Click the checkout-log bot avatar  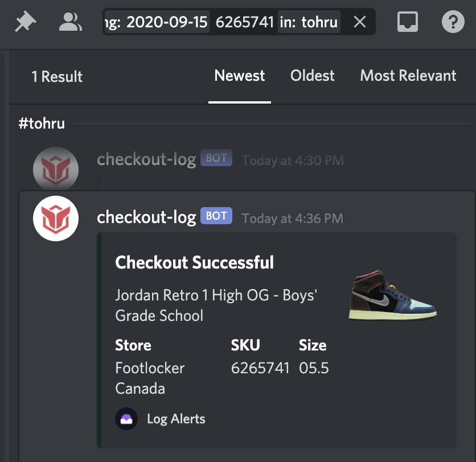click(55, 218)
